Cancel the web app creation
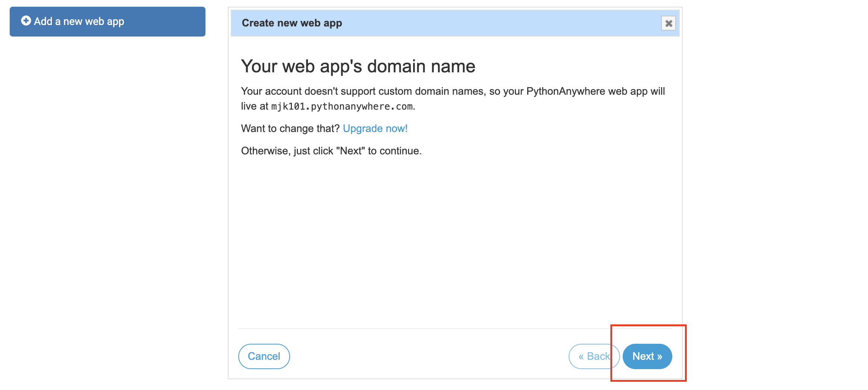Viewport: 868px width, 390px height. tap(264, 356)
